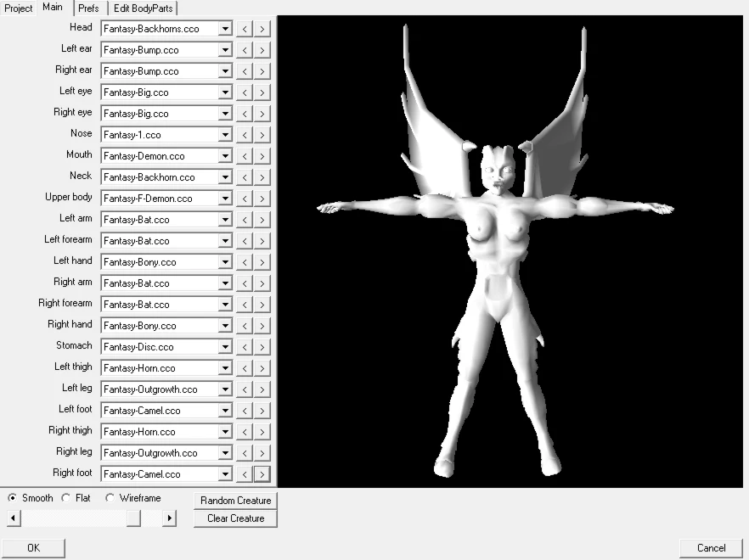Screen dimensions: 749x560
Task: Open the Right foot dropdown
Action: (x=225, y=474)
